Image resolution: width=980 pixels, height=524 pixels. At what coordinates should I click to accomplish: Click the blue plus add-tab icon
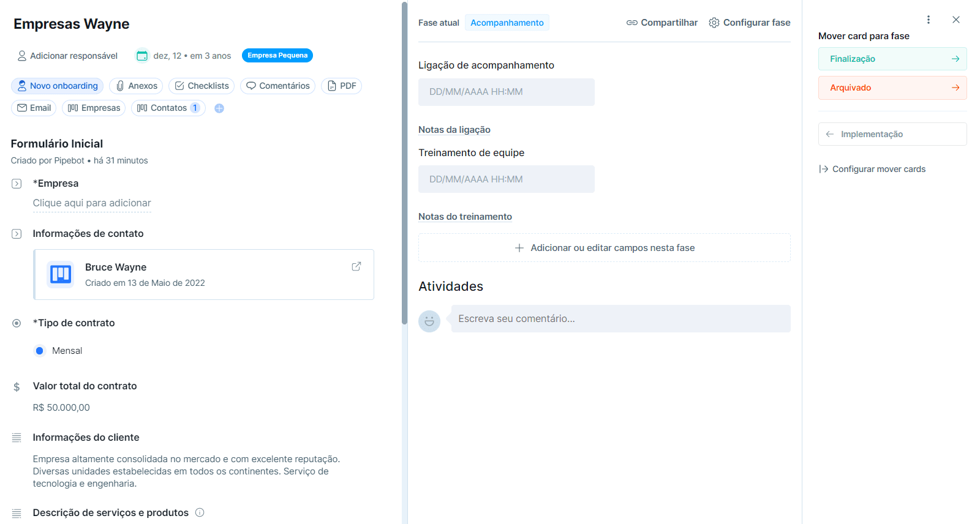219,108
